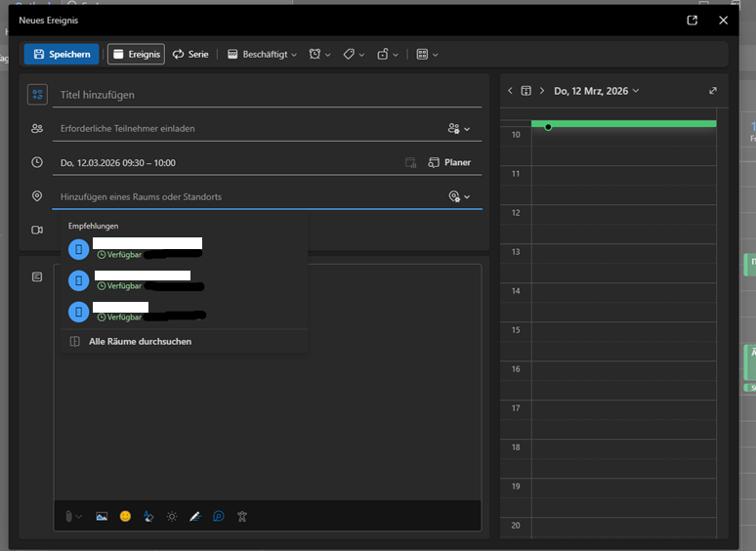Open the attach file paperclip dropdown

[73, 517]
